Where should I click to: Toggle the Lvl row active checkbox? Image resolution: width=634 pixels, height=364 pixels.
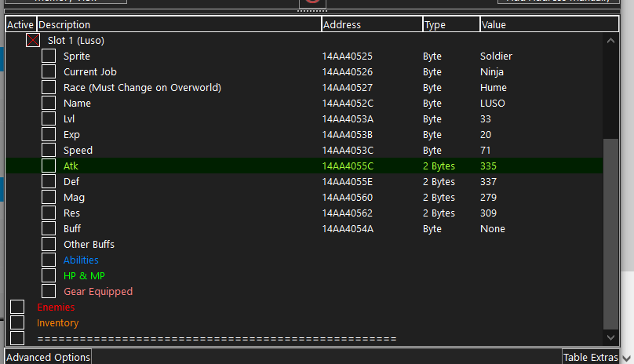pyautogui.click(x=49, y=118)
